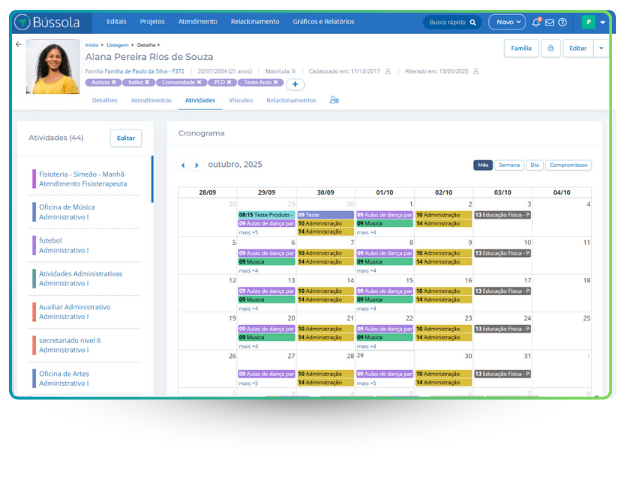Select the Semana calendar view
620x480 pixels.
point(509,165)
